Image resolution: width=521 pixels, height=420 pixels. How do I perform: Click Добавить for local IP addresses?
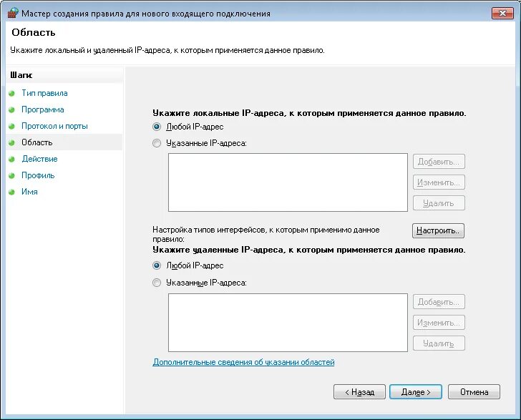pos(439,162)
